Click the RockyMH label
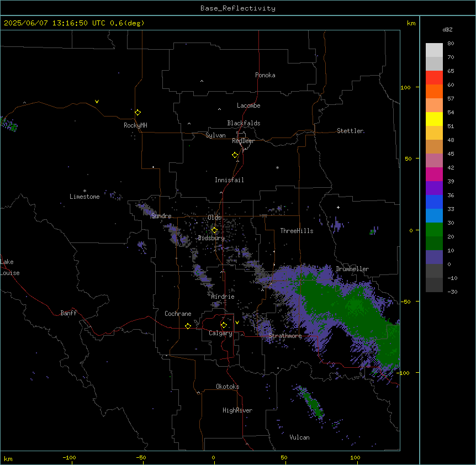476x465 pixels. tap(135, 125)
